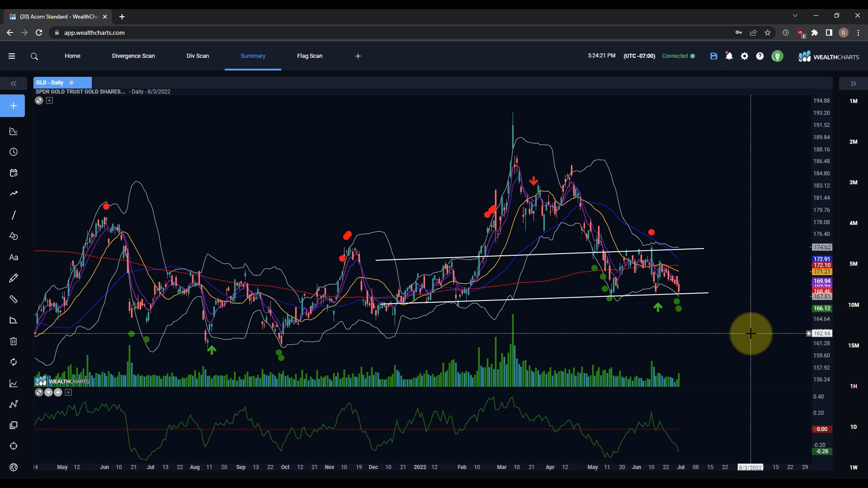
Task: Open the line chart type icon
Action: pyautogui.click(x=14, y=384)
